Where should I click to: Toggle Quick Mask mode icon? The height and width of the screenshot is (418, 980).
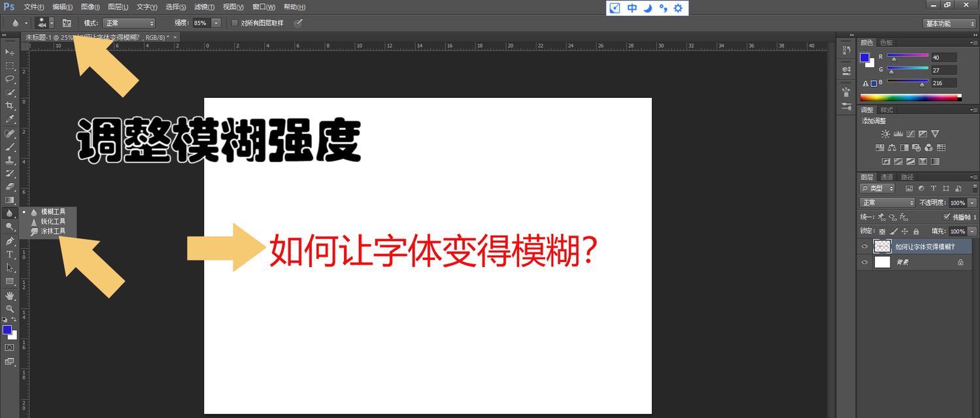tap(10, 347)
